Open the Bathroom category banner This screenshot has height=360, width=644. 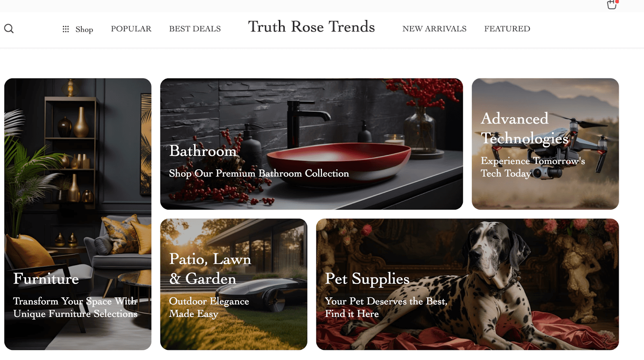pos(312,144)
